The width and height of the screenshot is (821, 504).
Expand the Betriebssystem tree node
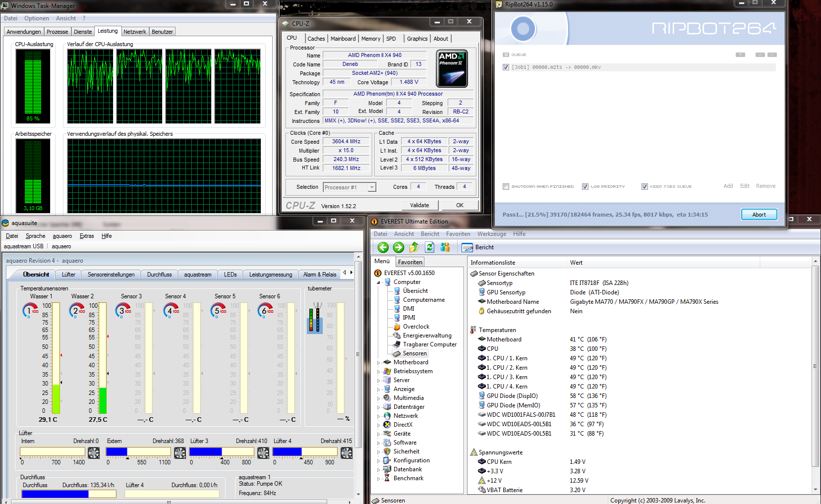click(x=379, y=372)
